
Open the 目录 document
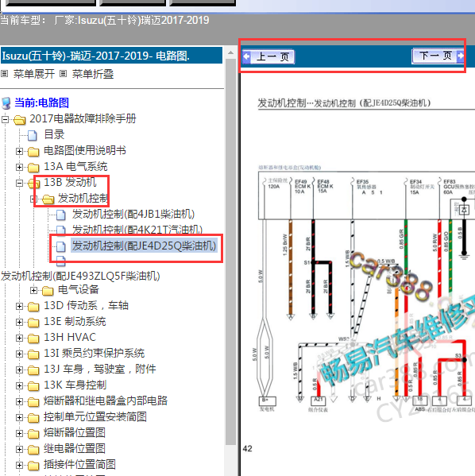coord(54,134)
